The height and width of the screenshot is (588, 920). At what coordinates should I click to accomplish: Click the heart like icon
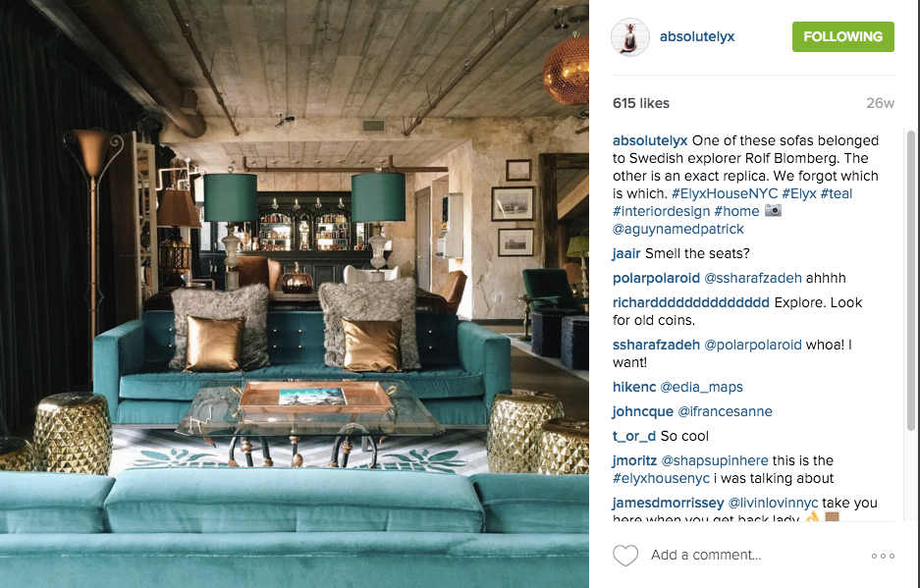click(624, 556)
